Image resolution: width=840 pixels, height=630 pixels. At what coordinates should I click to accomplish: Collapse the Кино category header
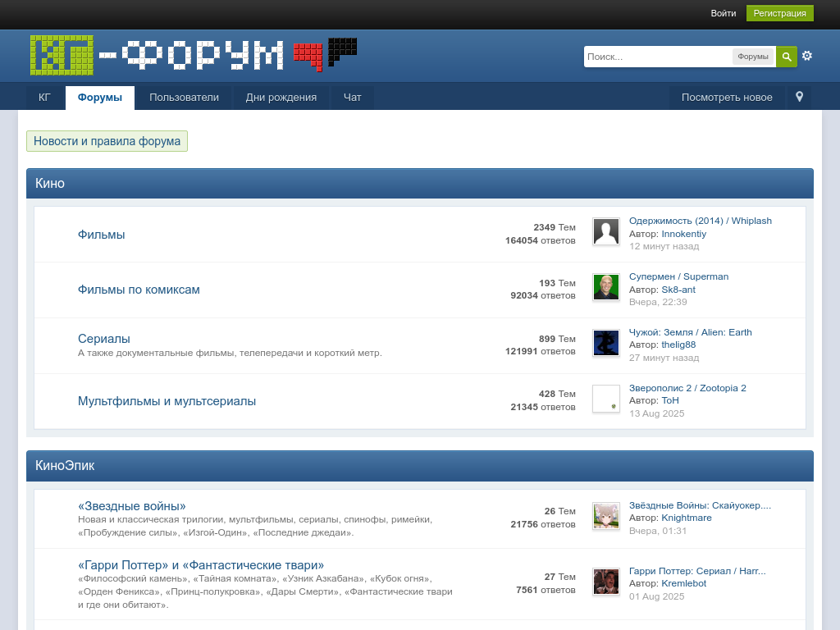[x=419, y=184]
